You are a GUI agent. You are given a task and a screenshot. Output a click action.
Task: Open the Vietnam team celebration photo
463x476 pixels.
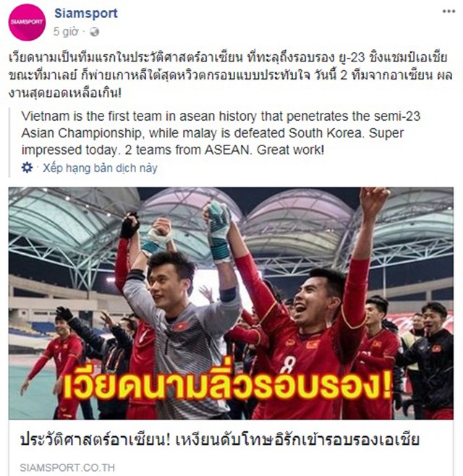pos(231,303)
